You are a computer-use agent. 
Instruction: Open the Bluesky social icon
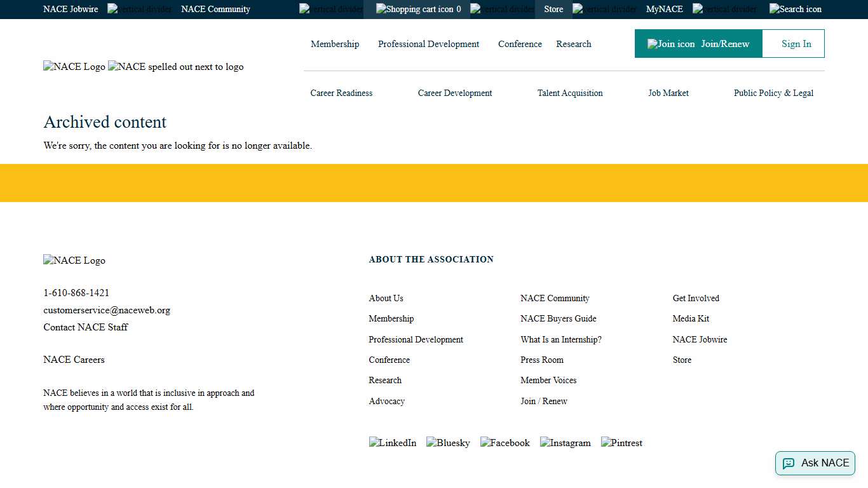pos(448,443)
